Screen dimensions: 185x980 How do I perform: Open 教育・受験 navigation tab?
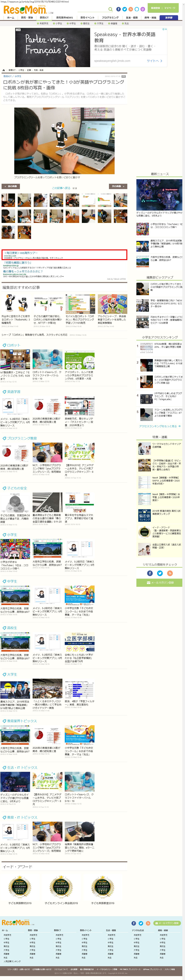(27, 18)
